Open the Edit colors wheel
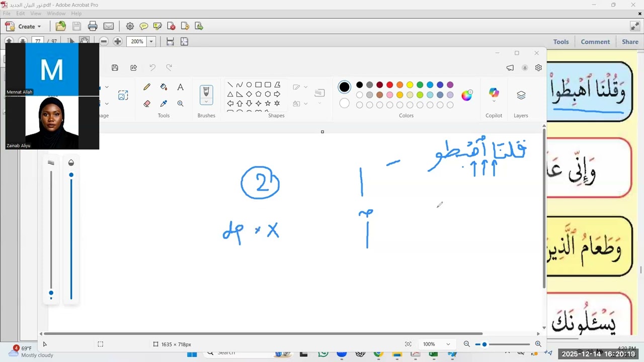Screen dimensions: 644x362 click(x=467, y=95)
